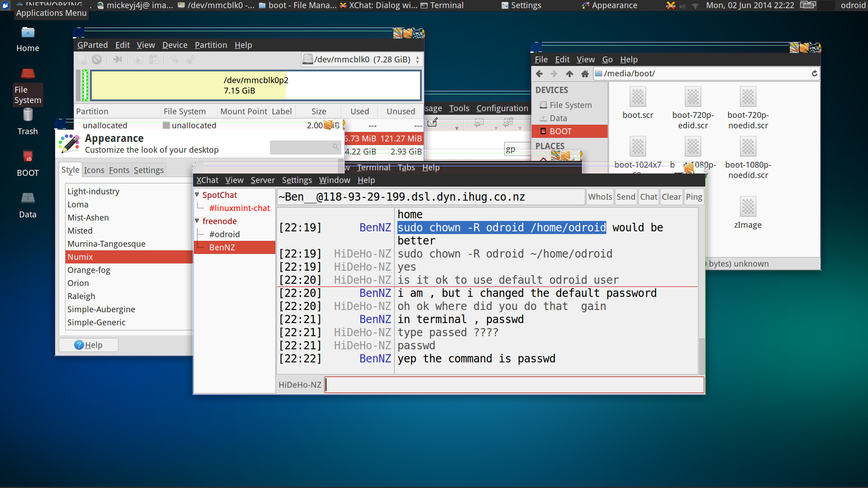Open the Device menu in GParted
This screenshot has height=488, width=868.
tap(175, 45)
